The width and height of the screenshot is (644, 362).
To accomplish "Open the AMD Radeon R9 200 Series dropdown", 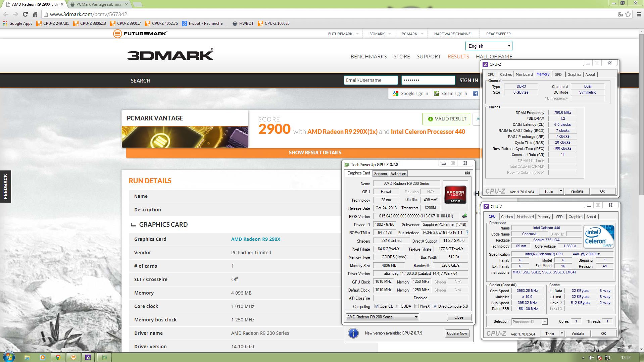I will click(x=382, y=317).
